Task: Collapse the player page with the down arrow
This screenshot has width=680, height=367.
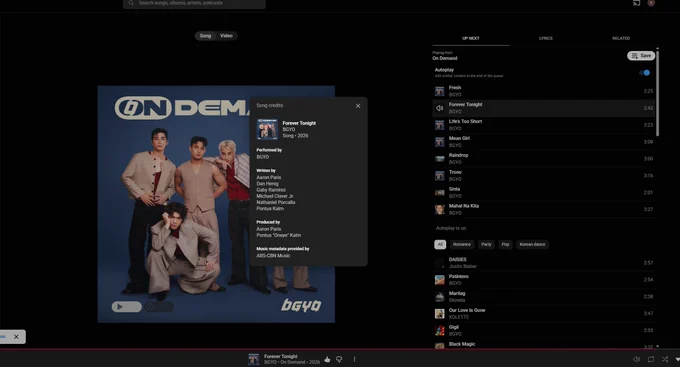Action: pyautogui.click(x=677, y=359)
